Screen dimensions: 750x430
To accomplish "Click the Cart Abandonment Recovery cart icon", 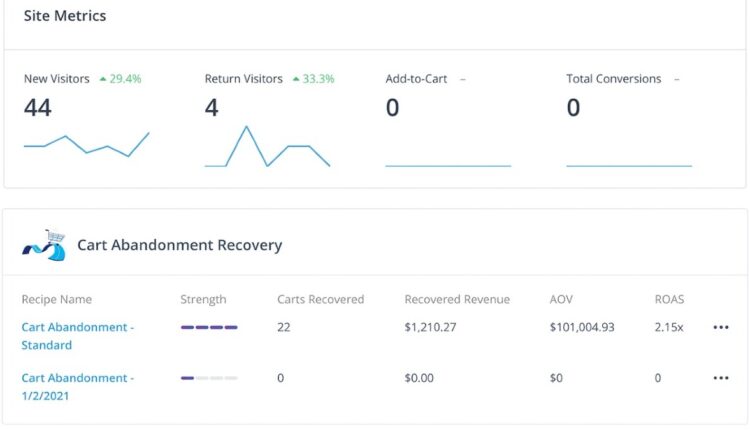I will pyautogui.click(x=44, y=245).
